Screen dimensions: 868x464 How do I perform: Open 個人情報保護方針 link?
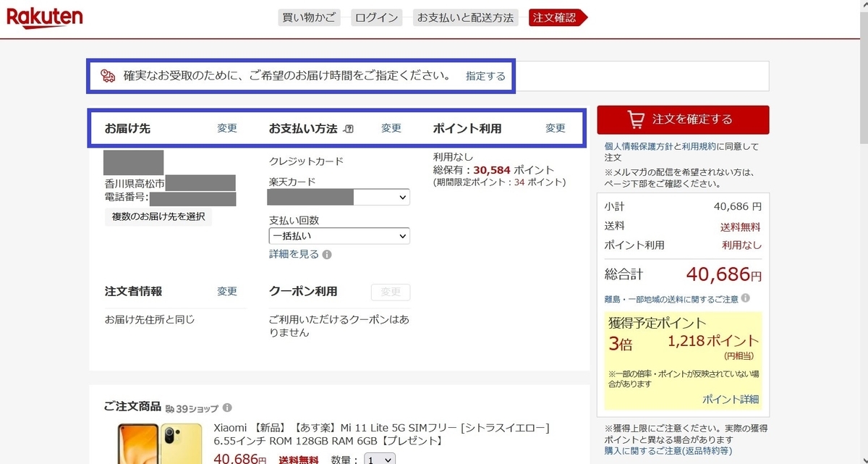[639, 146]
